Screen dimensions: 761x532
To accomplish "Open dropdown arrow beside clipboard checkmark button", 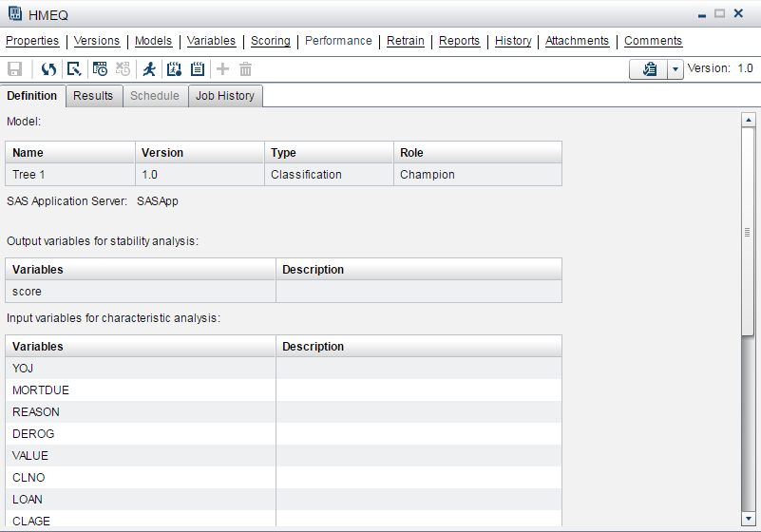I will pyautogui.click(x=675, y=69).
